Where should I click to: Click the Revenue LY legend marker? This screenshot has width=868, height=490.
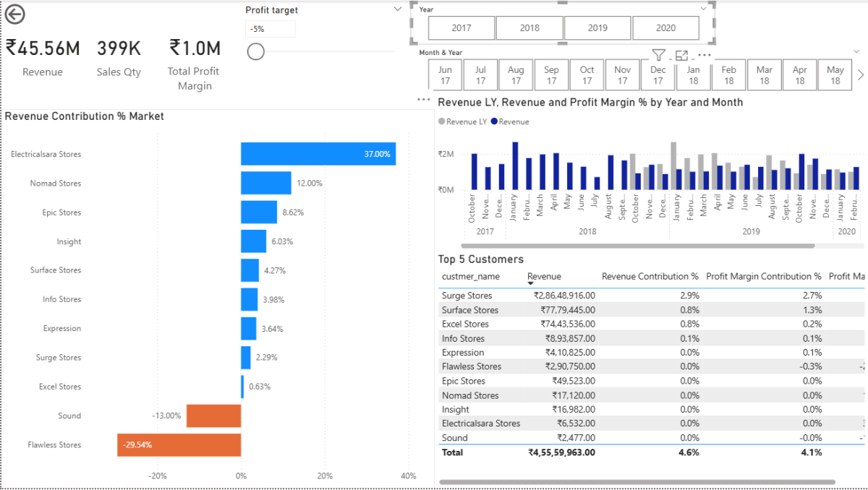pyautogui.click(x=442, y=122)
